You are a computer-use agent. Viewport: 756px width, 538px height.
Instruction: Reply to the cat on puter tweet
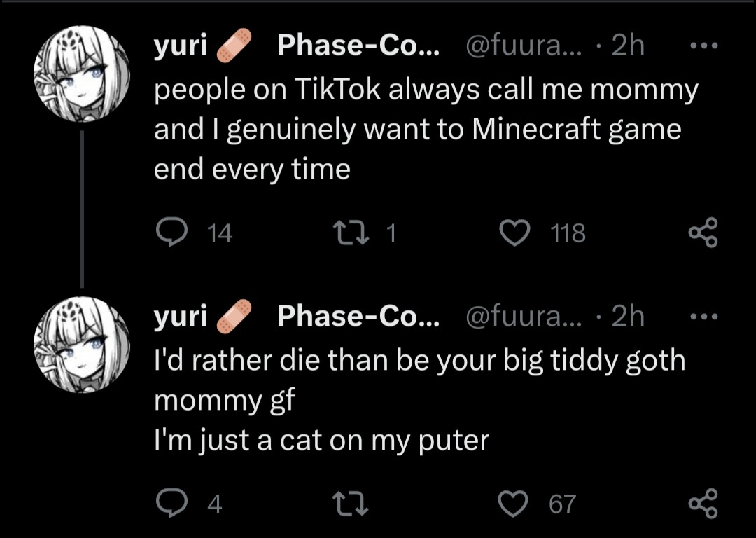coord(170,503)
